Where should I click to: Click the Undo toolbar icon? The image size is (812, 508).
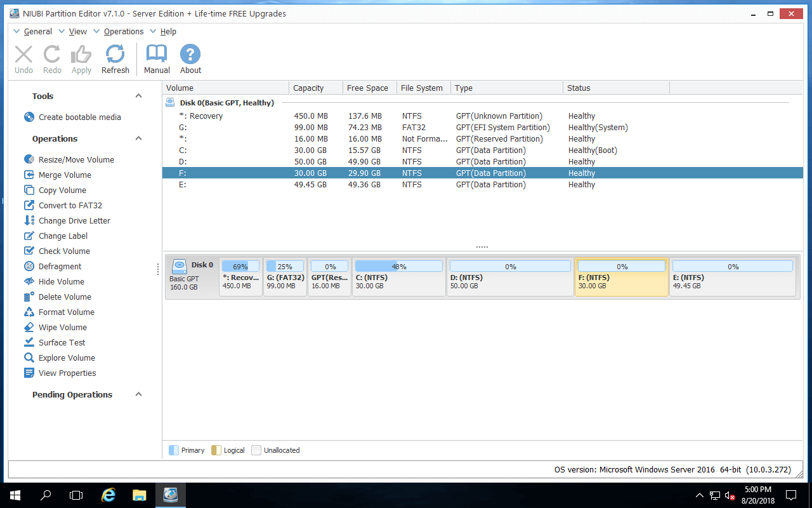[23, 54]
